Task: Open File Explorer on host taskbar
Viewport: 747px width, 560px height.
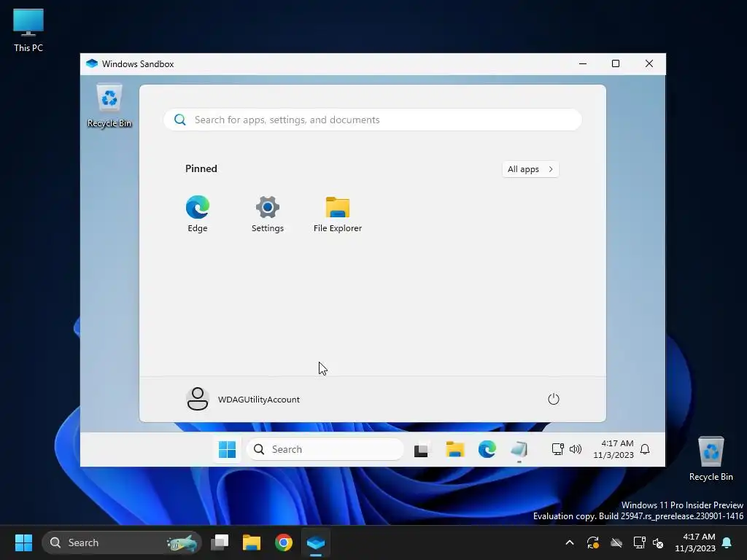Action: (252, 542)
